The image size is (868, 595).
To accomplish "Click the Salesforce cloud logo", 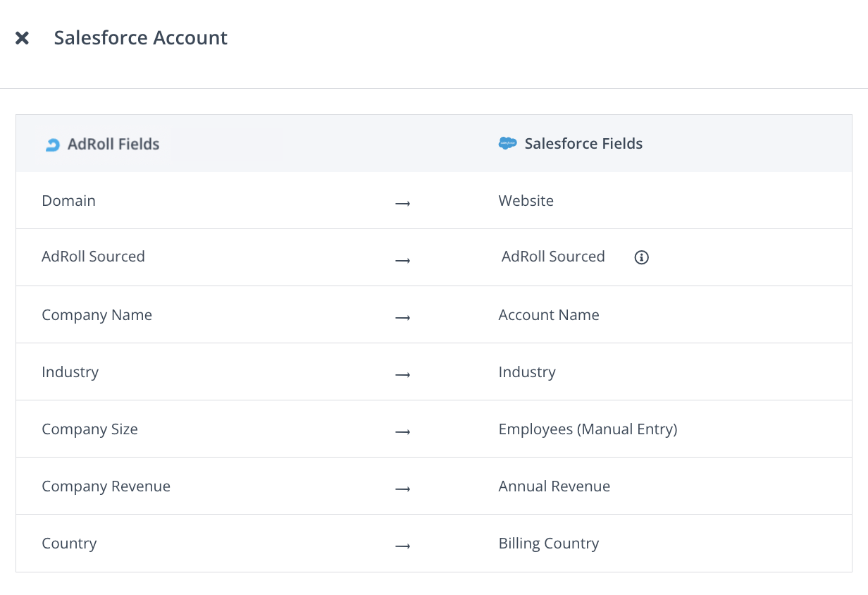I will click(x=507, y=144).
